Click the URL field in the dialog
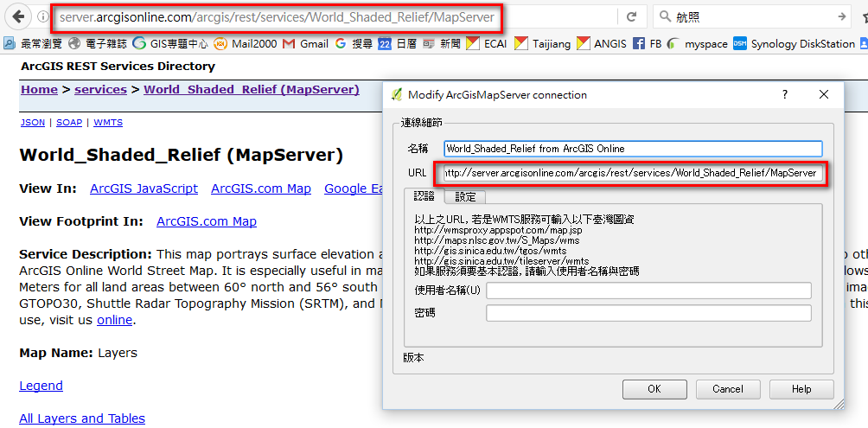 [x=632, y=173]
